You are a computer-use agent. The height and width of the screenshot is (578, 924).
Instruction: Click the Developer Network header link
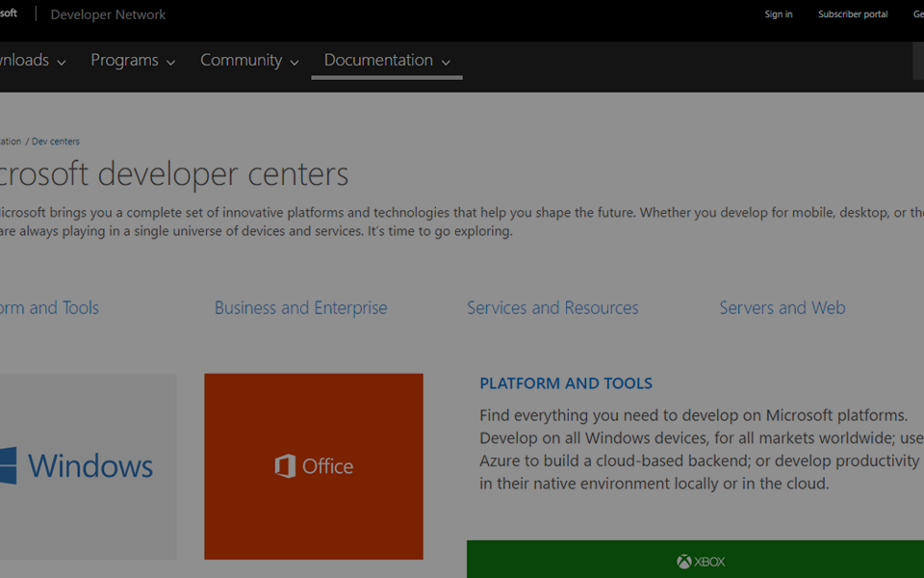pos(108,14)
